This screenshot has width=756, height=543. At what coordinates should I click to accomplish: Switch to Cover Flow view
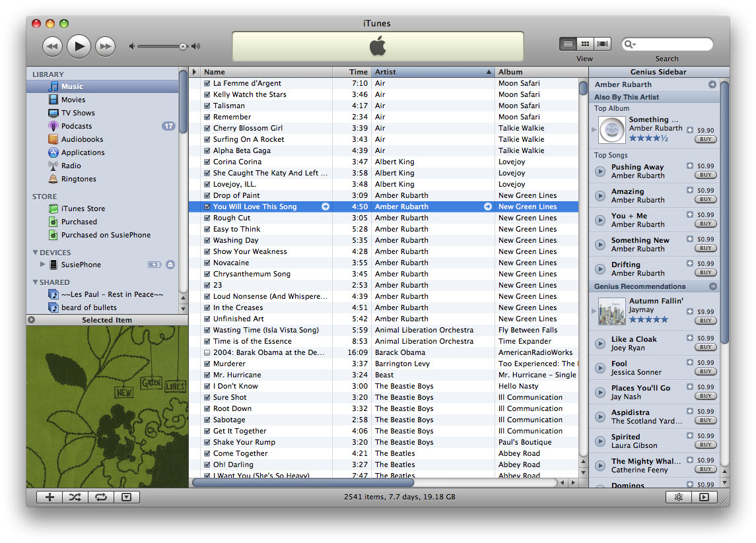[x=603, y=44]
